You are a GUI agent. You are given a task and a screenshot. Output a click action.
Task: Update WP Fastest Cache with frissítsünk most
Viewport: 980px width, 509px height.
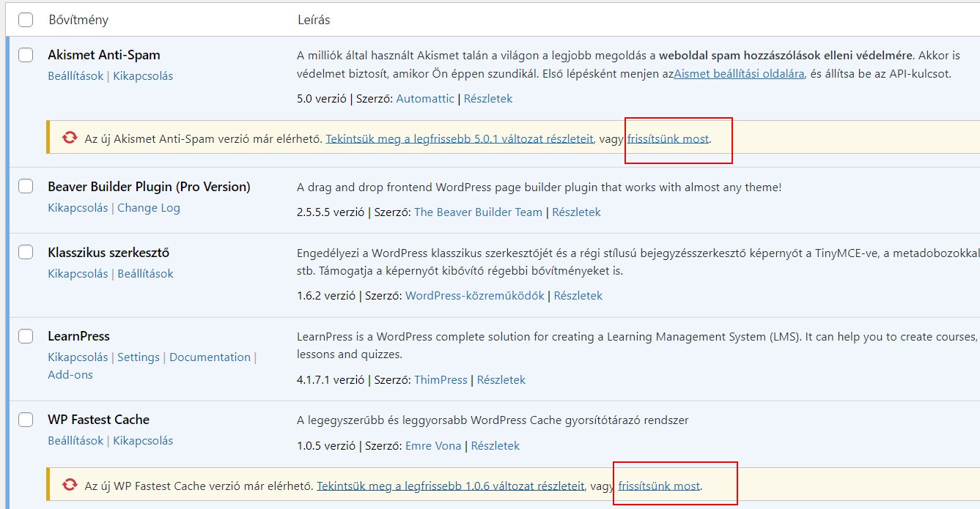659,485
